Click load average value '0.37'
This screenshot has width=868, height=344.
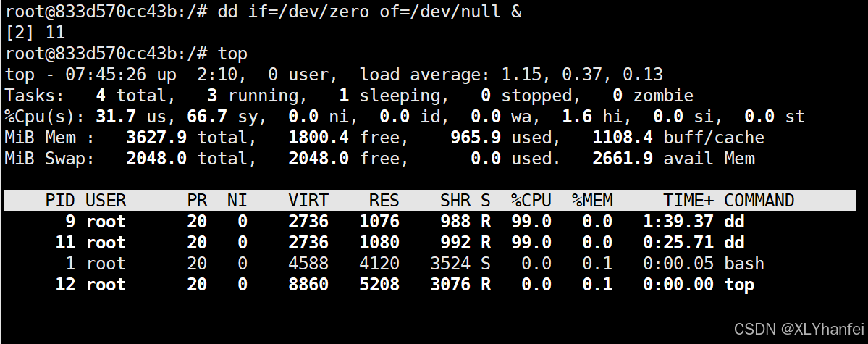click(582, 74)
